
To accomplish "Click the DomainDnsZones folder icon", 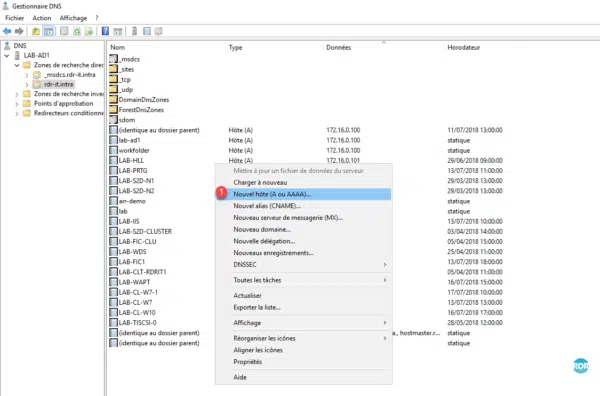I will (x=113, y=99).
